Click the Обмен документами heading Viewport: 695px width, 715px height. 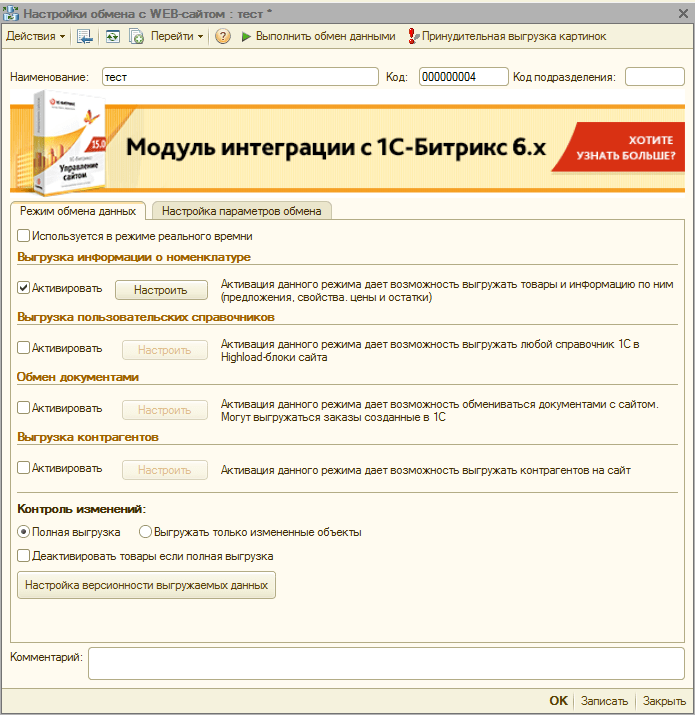pyautogui.click(x=78, y=377)
